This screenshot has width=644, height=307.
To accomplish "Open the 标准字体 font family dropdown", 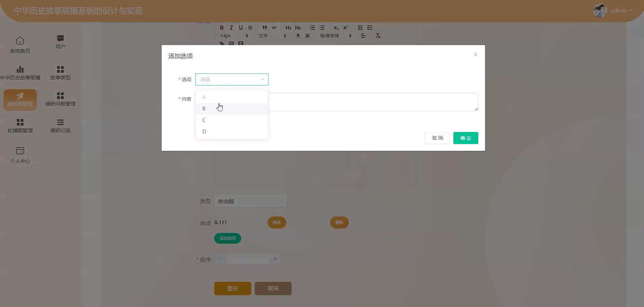I will (x=336, y=36).
